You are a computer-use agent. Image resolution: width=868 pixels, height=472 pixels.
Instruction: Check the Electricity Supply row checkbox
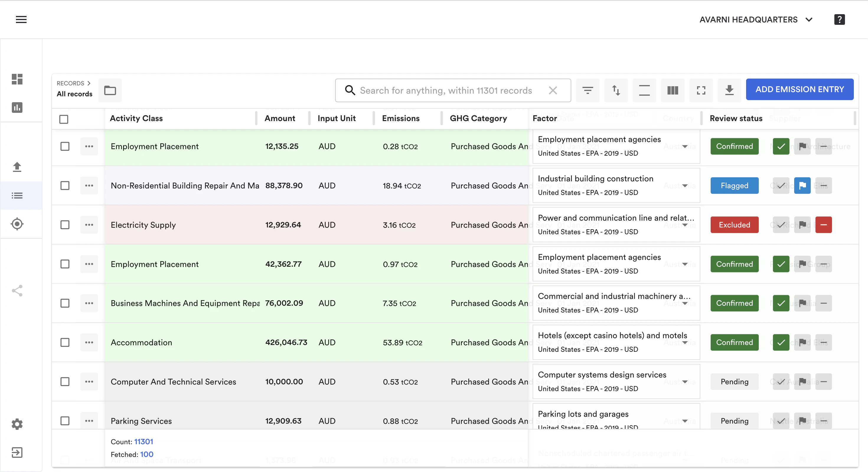pyautogui.click(x=65, y=225)
